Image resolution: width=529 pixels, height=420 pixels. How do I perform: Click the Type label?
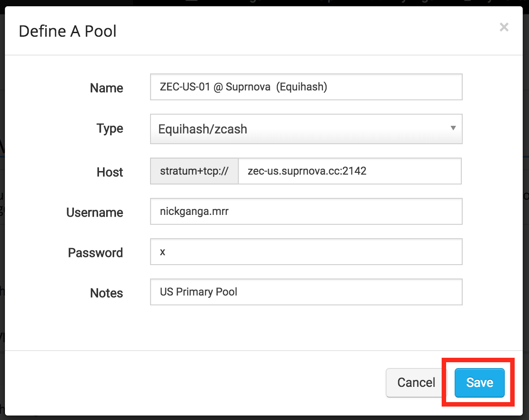(x=110, y=129)
